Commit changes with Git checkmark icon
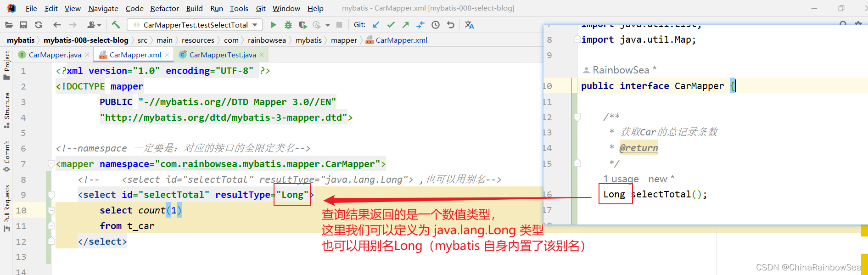This screenshot has width=868, height=275. (391, 25)
